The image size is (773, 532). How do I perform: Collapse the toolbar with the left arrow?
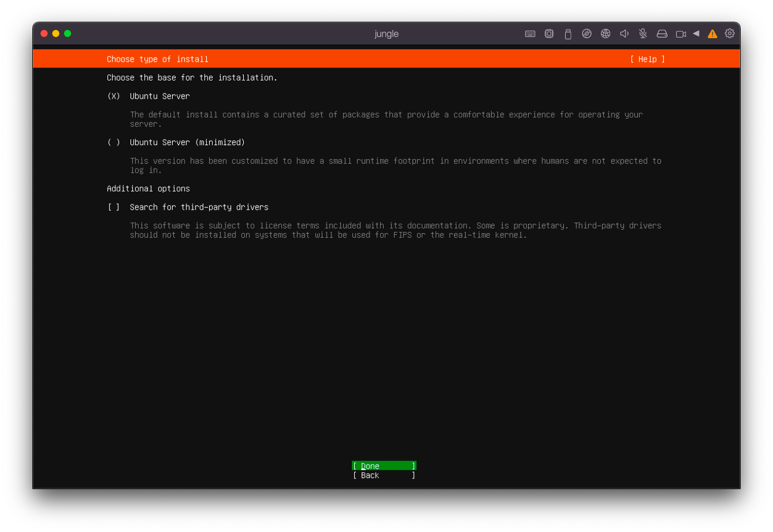click(696, 33)
